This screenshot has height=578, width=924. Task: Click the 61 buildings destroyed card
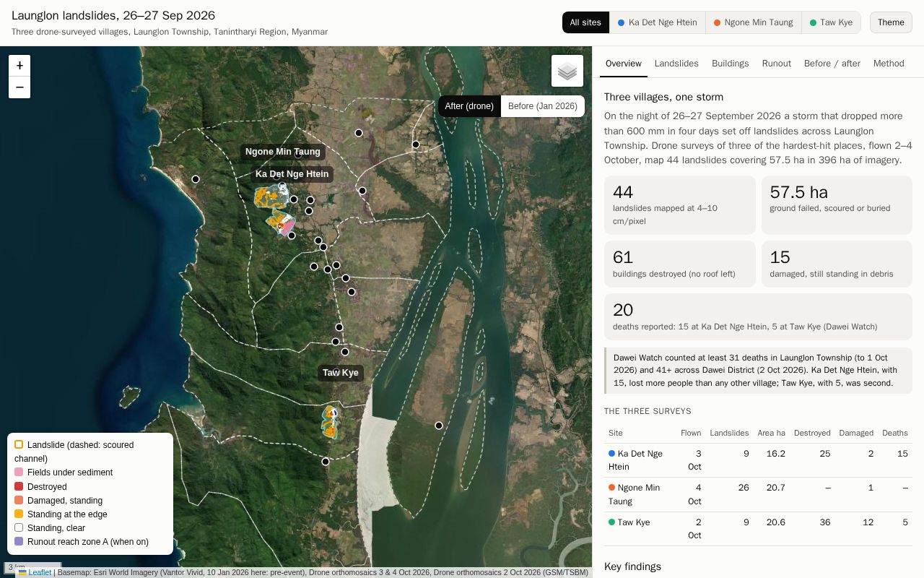(680, 264)
